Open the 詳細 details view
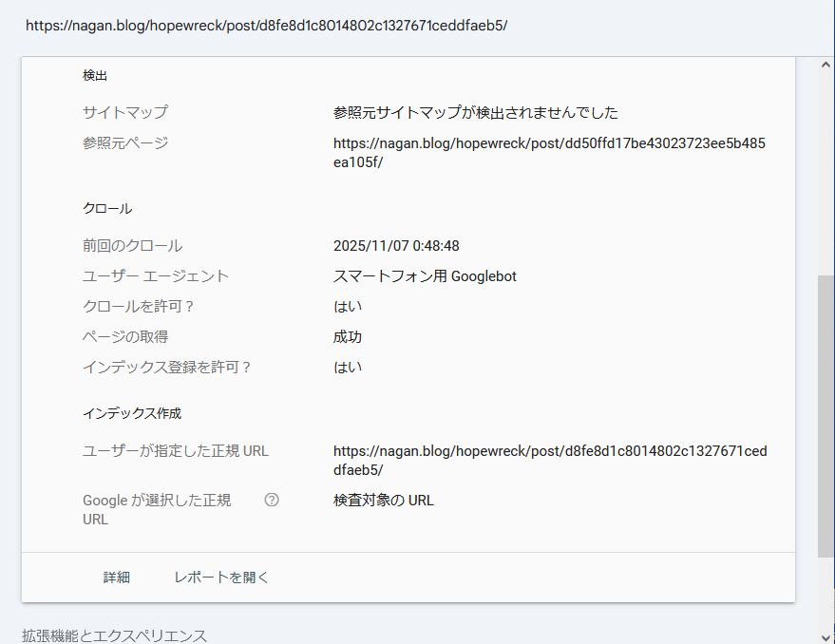The width and height of the screenshot is (835, 644). [117, 577]
